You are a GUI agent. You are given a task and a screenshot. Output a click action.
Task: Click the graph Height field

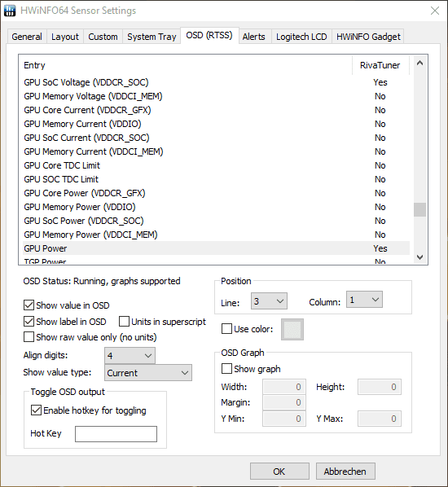380,387
